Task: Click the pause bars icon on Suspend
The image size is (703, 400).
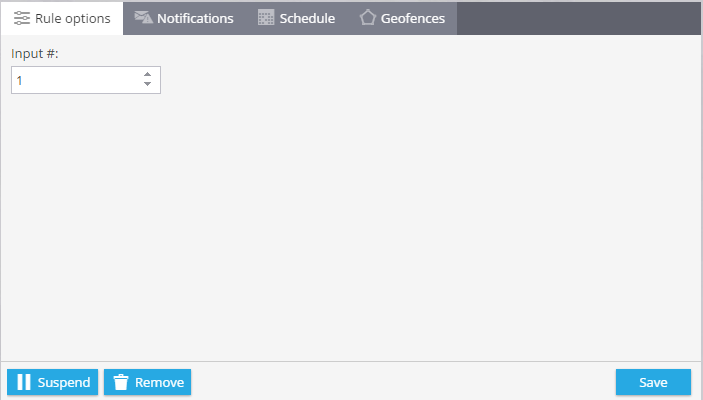Action: click(x=24, y=382)
